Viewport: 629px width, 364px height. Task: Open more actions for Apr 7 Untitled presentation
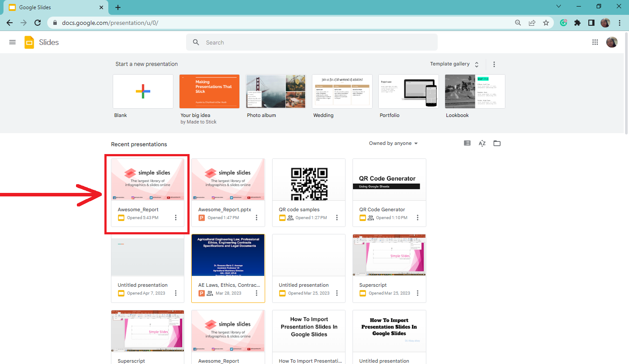pos(176,293)
